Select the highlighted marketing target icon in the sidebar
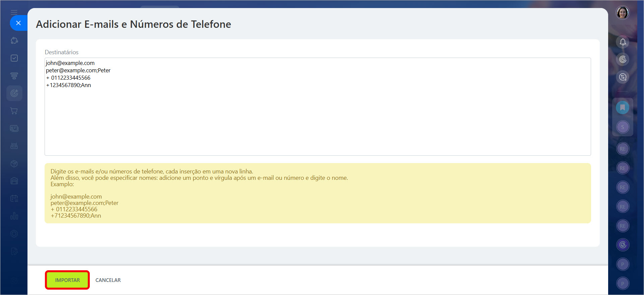 14,93
